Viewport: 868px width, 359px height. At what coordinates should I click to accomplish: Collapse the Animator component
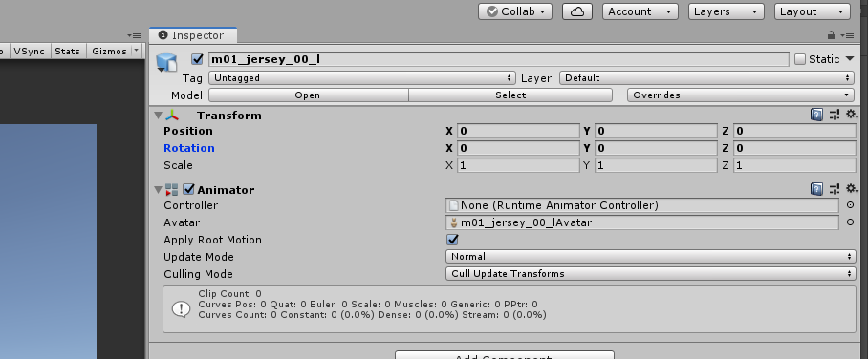click(159, 190)
